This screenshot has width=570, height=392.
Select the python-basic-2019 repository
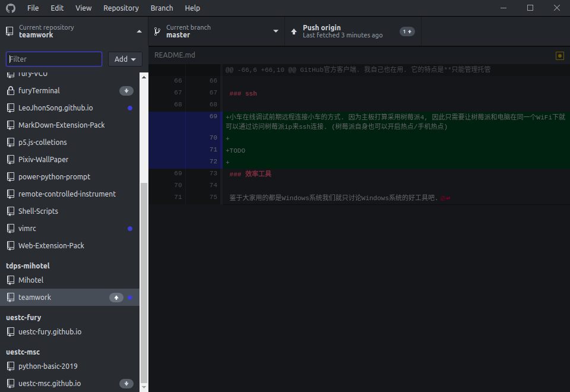click(x=48, y=366)
